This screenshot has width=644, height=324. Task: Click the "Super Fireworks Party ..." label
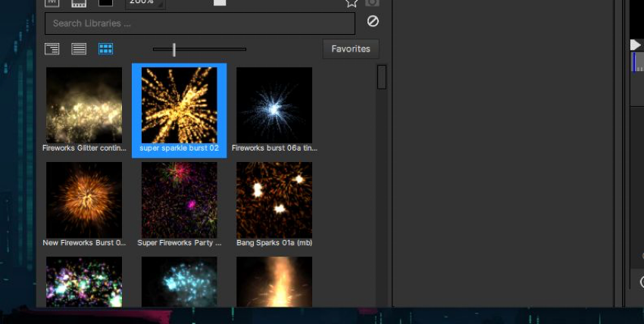tap(179, 243)
